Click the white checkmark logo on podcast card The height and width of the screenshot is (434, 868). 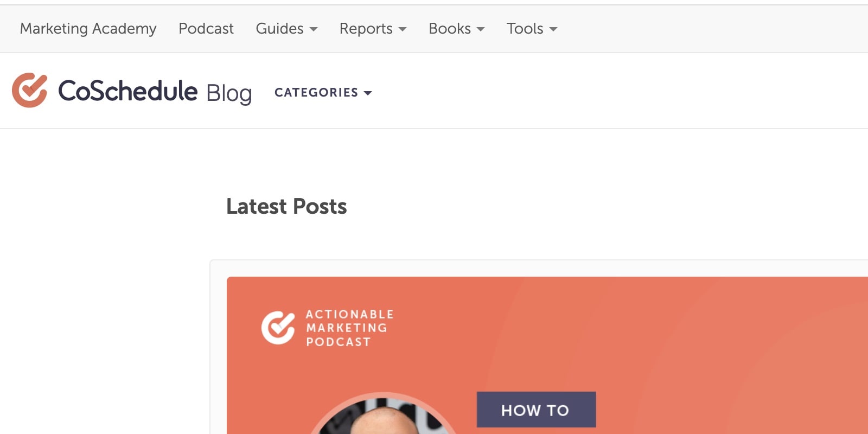click(x=278, y=328)
